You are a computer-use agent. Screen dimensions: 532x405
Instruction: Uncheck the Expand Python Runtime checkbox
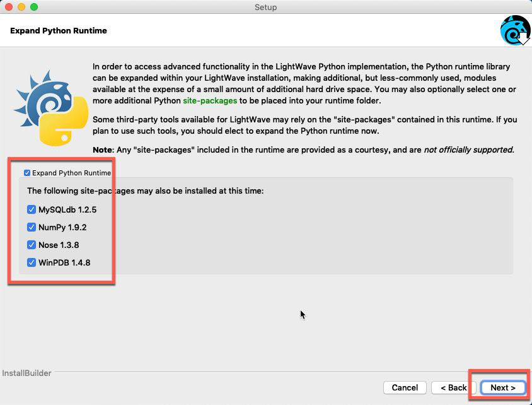[27, 173]
